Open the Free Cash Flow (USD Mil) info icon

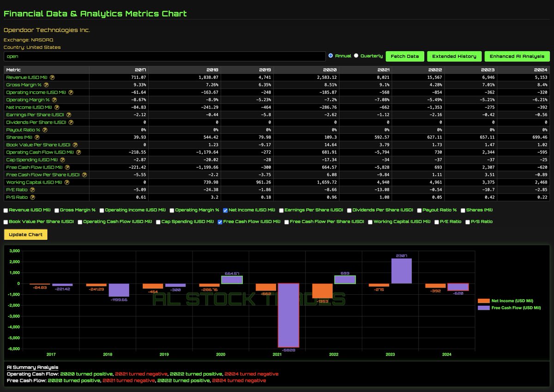tap(68, 167)
